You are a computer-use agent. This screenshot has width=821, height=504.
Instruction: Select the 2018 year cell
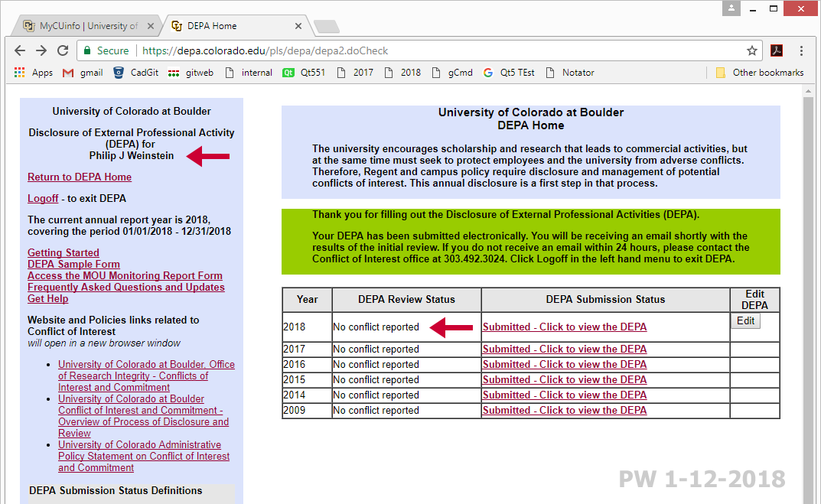(x=307, y=327)
